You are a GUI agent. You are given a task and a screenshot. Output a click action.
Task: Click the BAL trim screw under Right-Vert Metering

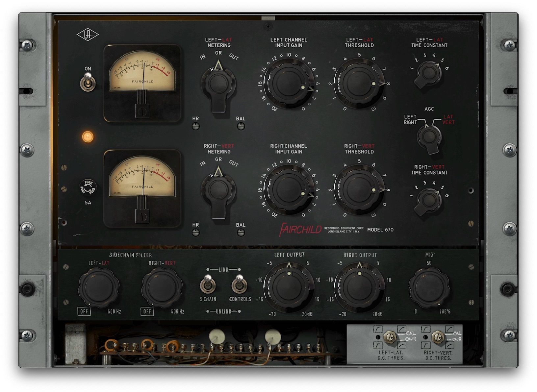click(241, 233)
